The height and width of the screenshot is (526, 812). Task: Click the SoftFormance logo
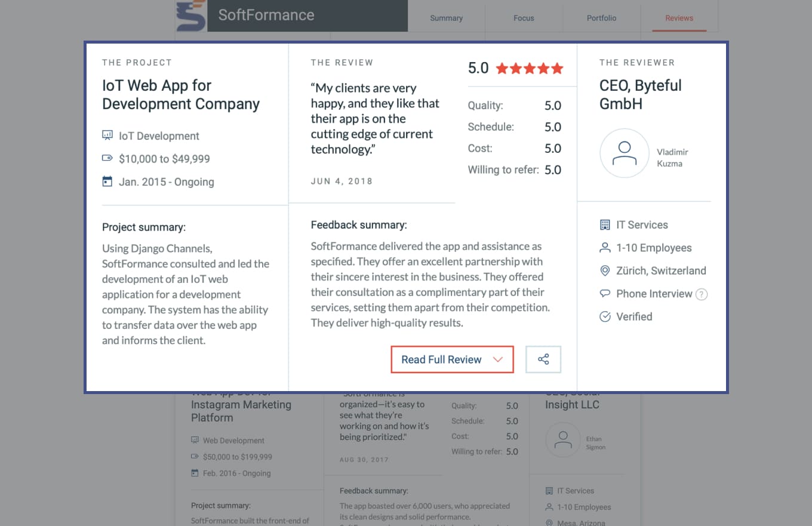pos(191,16)
